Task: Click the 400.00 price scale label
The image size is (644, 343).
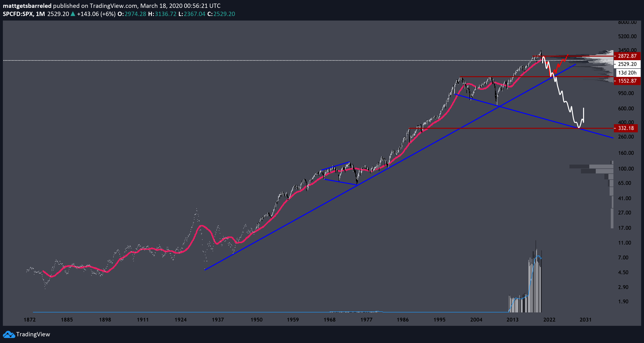Action: click(626, 122)
